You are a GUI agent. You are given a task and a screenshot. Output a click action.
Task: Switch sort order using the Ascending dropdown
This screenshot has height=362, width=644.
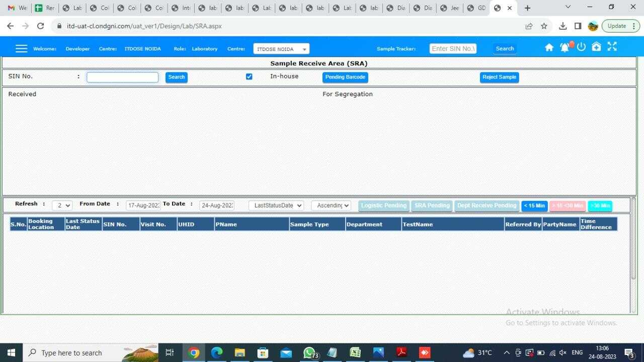click(x=331, y=205)
